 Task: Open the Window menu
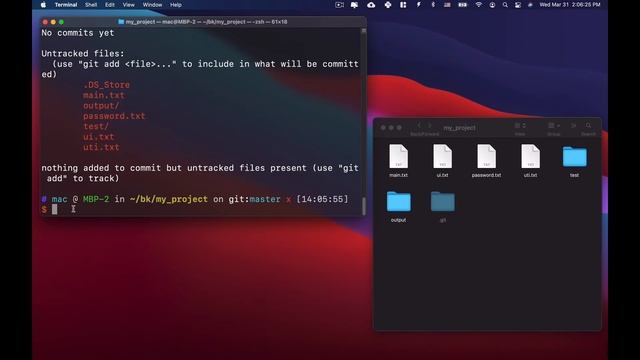point(152,5)
